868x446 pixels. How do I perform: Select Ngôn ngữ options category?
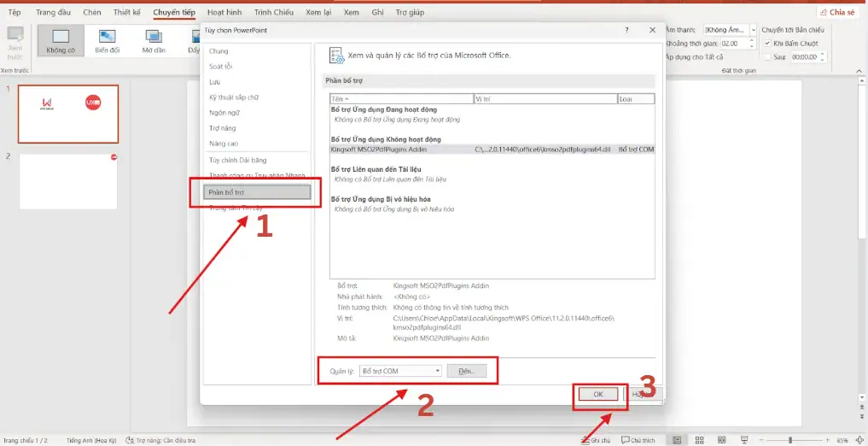point(224,113)
